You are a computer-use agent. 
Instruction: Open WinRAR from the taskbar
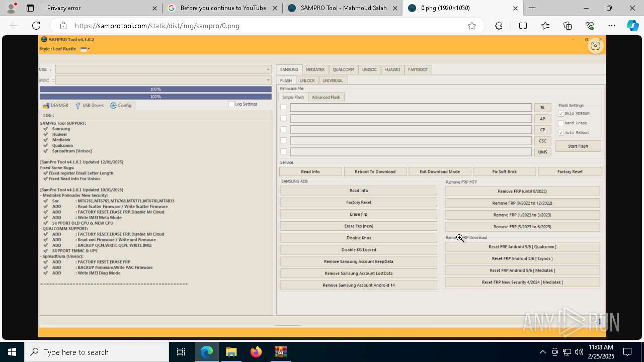[280, 352]
